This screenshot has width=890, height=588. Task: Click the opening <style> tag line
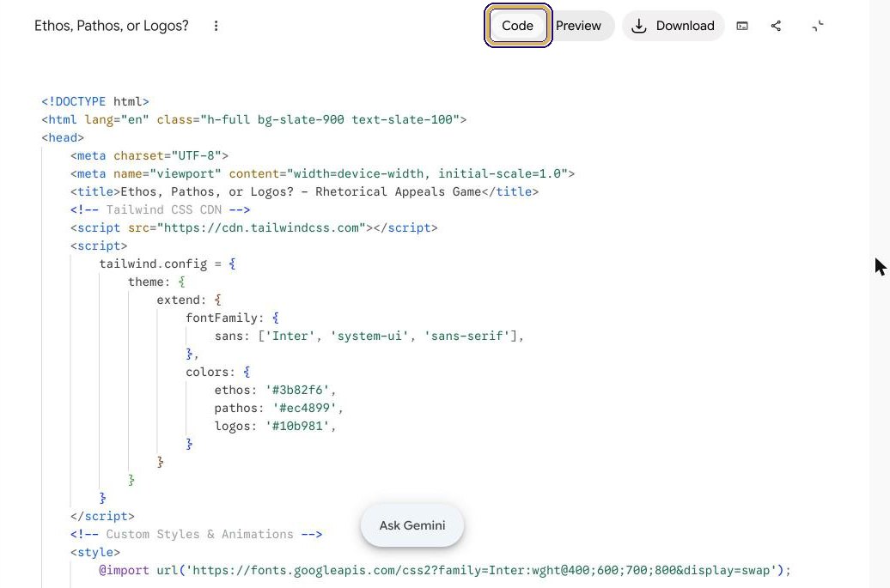[x=94, y=552]
